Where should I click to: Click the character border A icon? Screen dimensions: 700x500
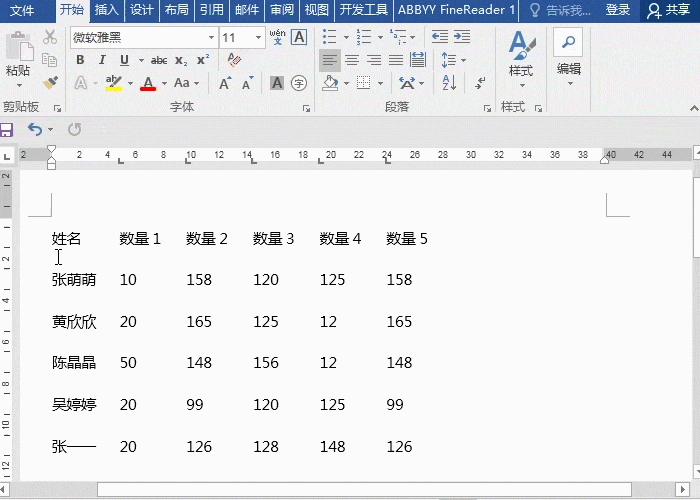coord(299,37)
